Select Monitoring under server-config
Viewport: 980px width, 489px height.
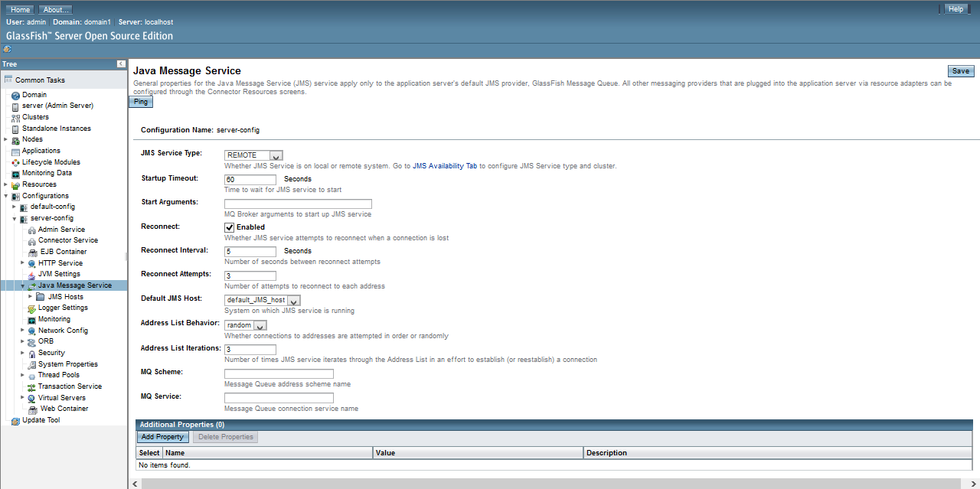click(54, 319)
